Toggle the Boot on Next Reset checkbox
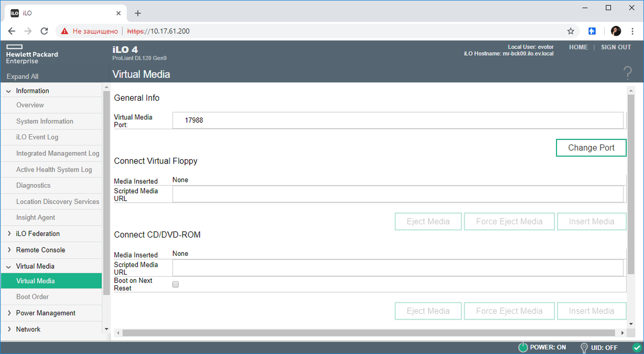The image size is (644, 354). click(175, 284)
